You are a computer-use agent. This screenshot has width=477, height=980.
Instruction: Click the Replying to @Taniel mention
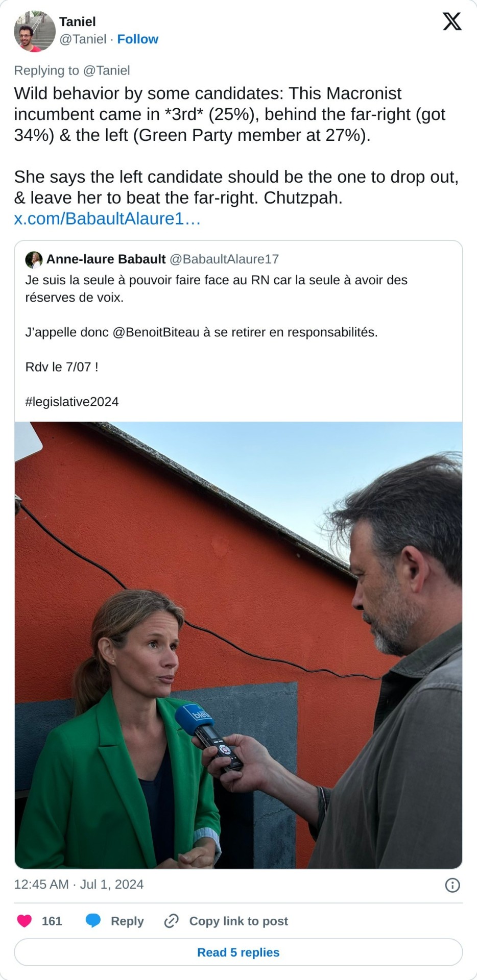coord(106,70)
